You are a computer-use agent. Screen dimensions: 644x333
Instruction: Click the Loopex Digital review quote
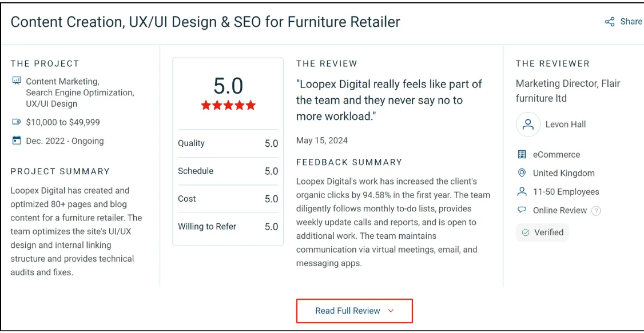[389, 100]
